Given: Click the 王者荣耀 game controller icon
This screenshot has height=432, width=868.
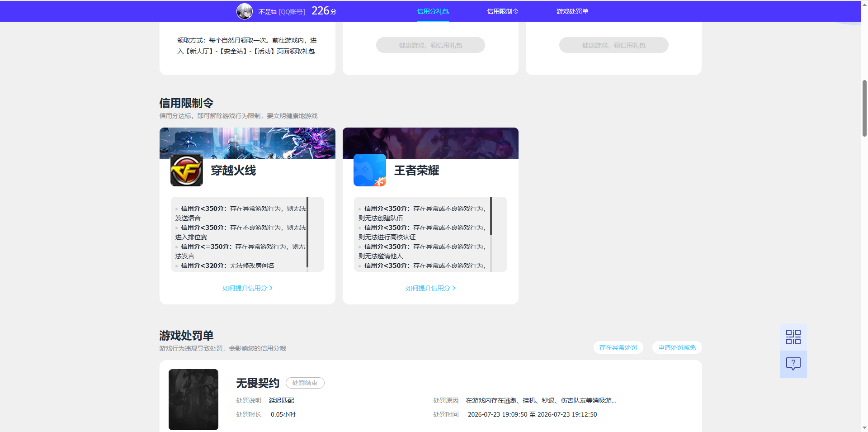Looking at the screenshot, I should pos(370,170).
